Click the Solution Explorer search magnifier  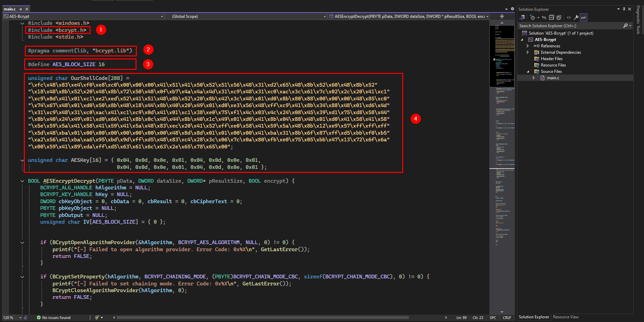pyautogui.click(x=626, y=26)
